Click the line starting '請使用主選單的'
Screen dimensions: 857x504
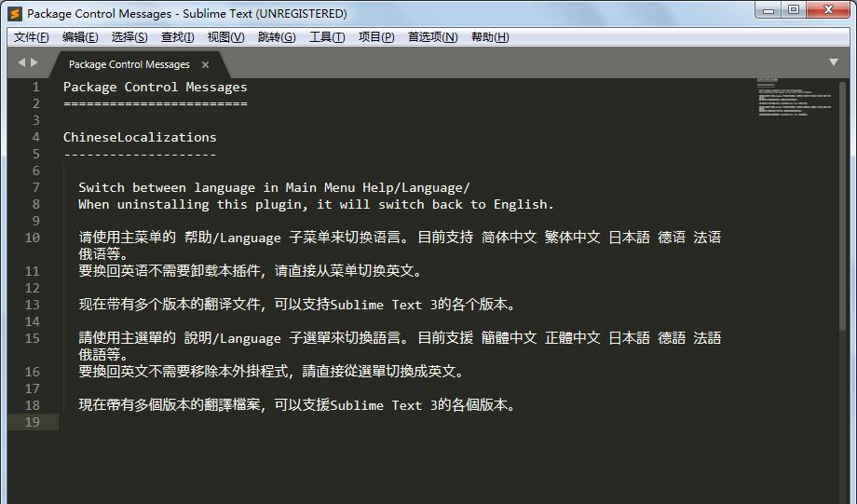[400, 338]
